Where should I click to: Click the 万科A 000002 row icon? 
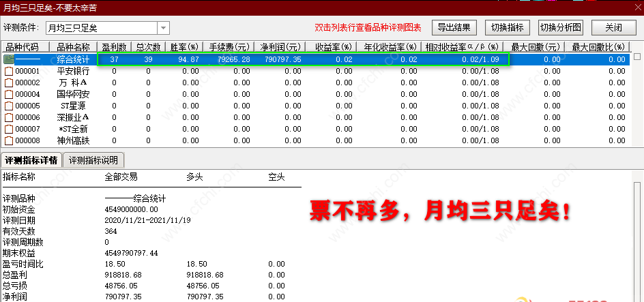[x=9, y=82]
